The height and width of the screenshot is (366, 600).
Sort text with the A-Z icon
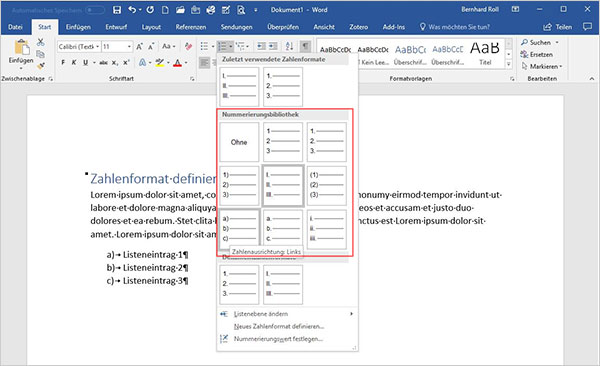coord(290,46)
